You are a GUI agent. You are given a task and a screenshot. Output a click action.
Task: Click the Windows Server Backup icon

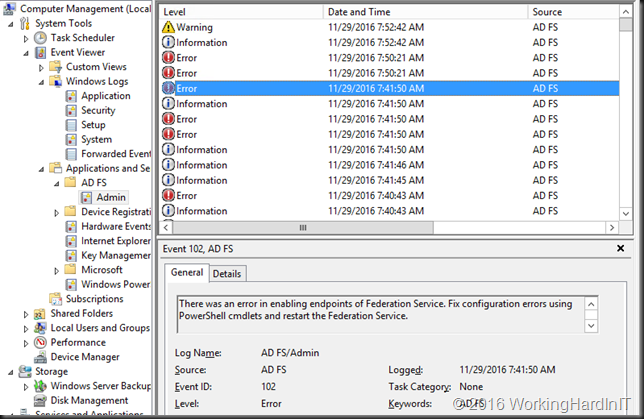pyautogui.click(x=40, y=386)
